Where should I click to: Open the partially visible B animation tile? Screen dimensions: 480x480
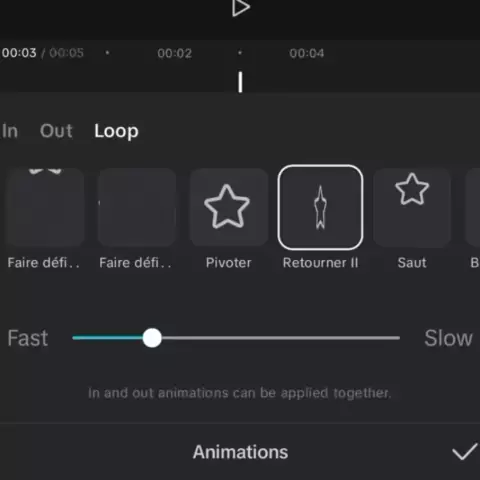[x=473, y=207]
